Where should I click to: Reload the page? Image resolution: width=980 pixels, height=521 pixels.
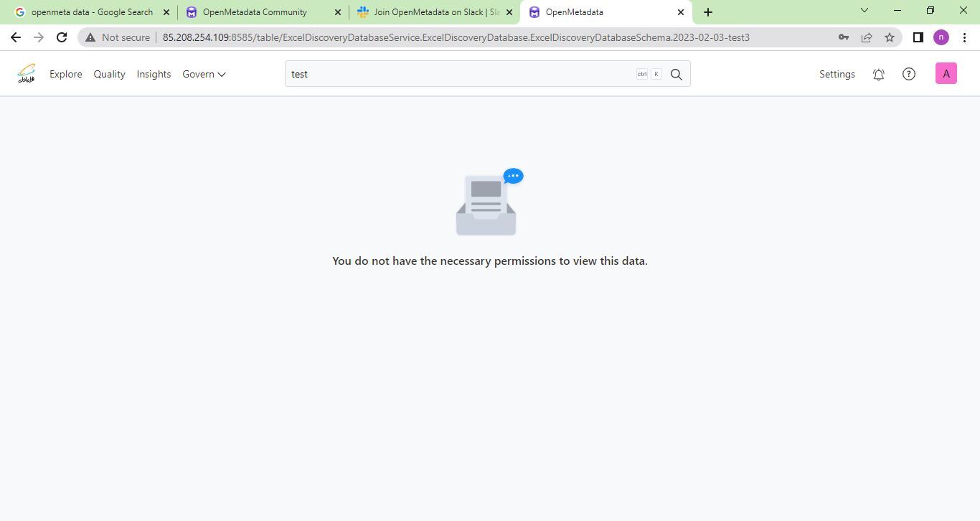62,37
